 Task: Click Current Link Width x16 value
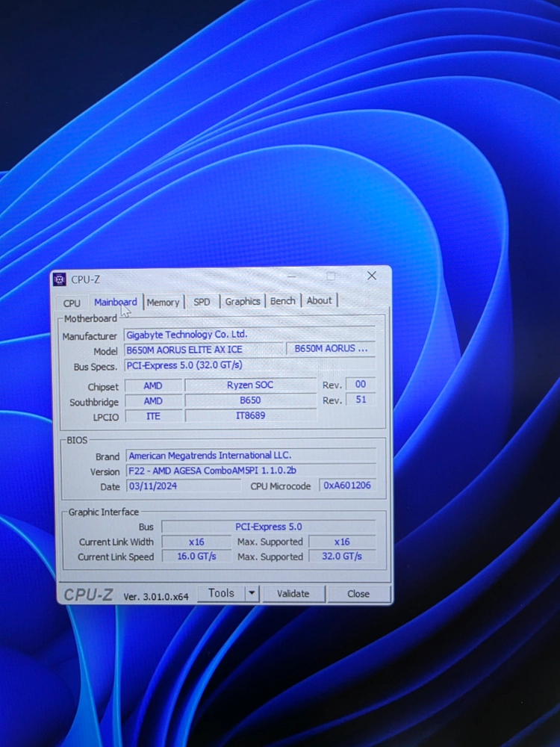[196, 542]
